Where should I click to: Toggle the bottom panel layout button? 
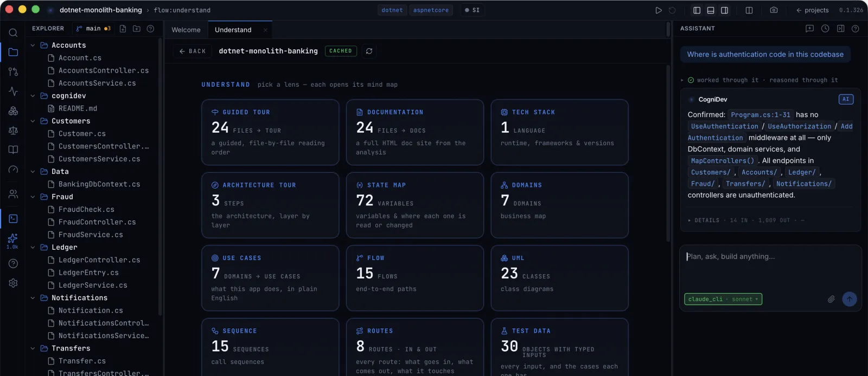[x=711, y=10]
